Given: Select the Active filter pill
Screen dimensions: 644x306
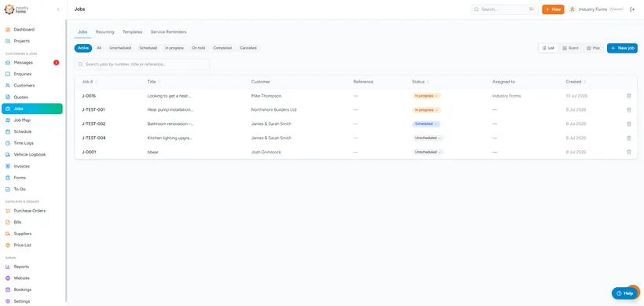Looking at the screenshot, I should point(83,48).
